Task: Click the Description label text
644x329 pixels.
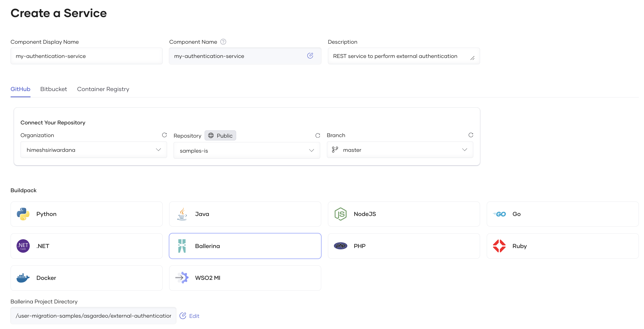Action: coord(343,42)
